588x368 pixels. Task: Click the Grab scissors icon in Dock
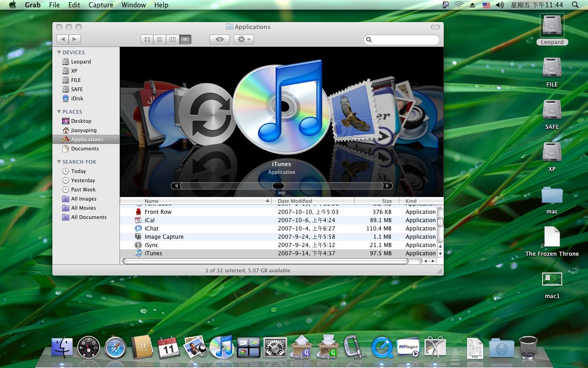[x=435, y=347]
